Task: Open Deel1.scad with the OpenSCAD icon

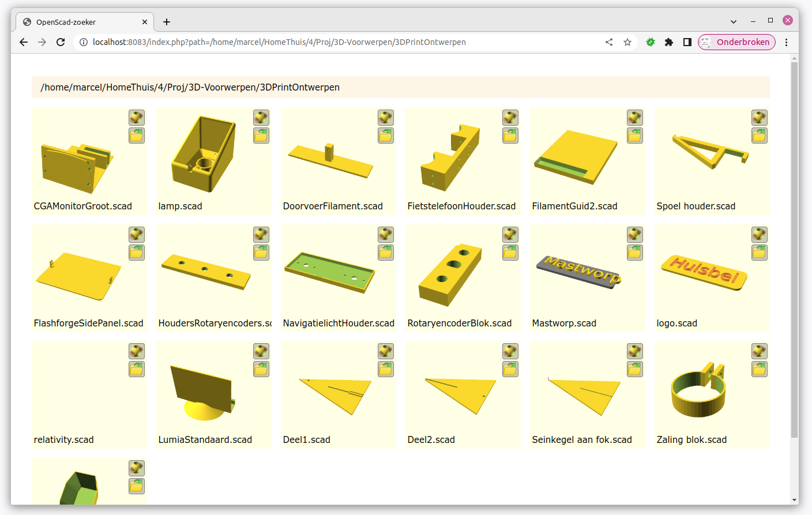Action: tap(386, 351)
